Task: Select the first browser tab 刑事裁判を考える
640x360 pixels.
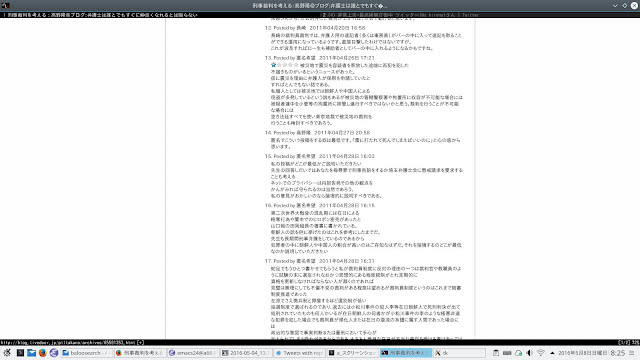Action: pyautogui.click(x=100, y=15)
